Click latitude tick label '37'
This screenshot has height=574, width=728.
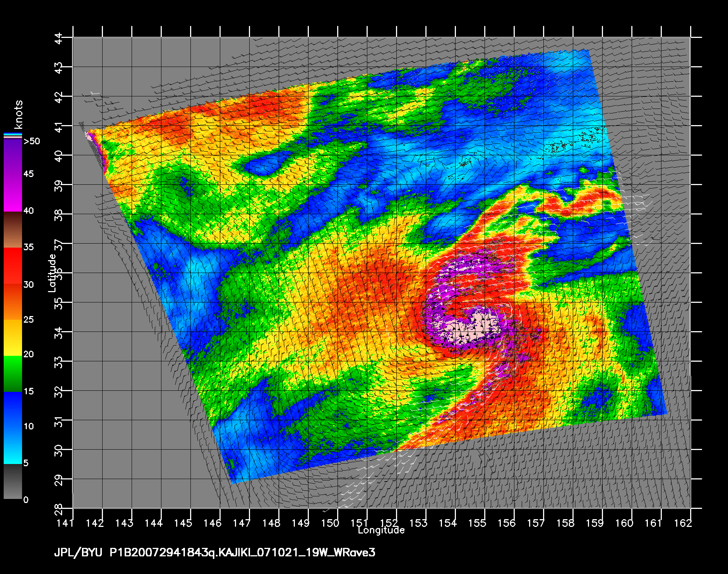59,244
